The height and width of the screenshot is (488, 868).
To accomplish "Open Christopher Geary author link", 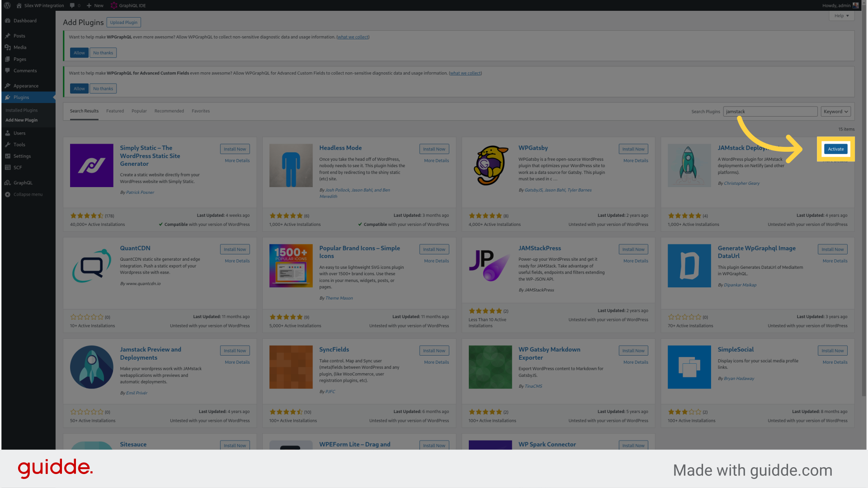I will pyautogui.click(x=741, y=183).
